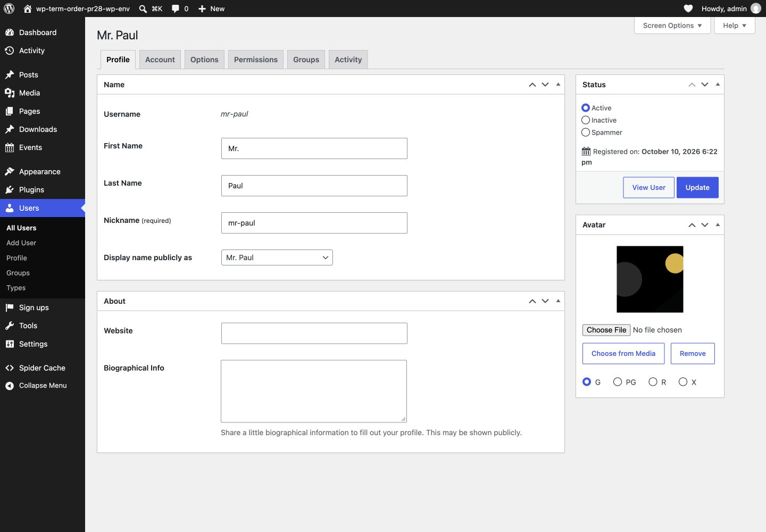This screenshot has height=532, width=766.
Task: Select the Active status radio
Action: click(586, 107)
